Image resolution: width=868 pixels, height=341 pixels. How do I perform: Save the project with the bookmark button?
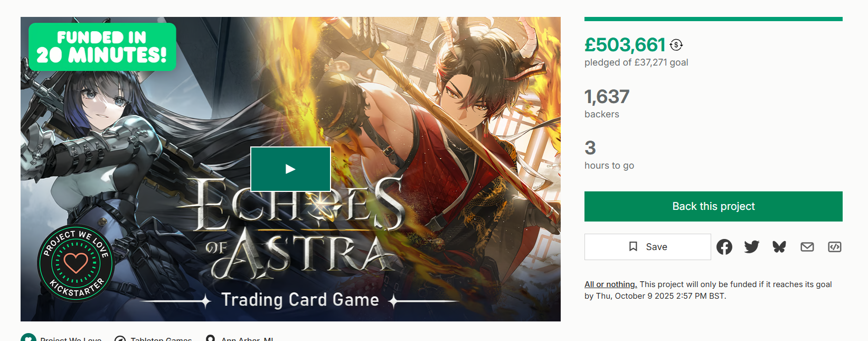(x=647, y=247)
